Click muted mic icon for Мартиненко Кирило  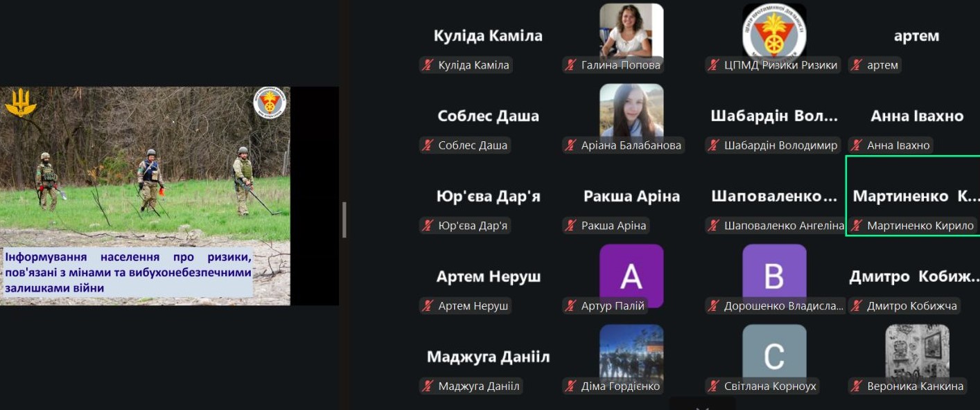pos(857,226)
